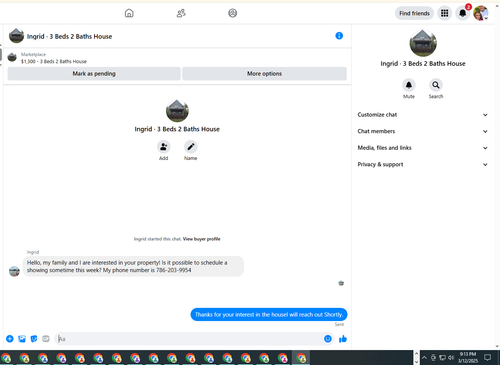Choose a GIF from the GIF icon
This screenshot has height=365, width=500.
click(46, 339)
